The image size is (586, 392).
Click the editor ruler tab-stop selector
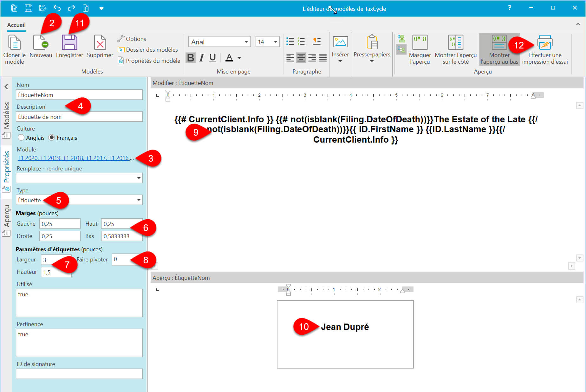tap(157, 95)
